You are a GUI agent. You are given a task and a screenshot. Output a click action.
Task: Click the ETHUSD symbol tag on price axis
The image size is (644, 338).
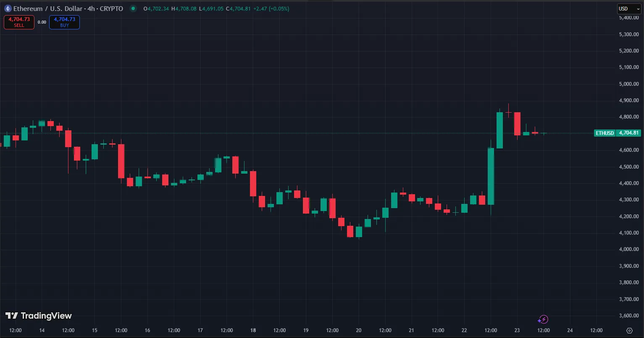pos(605,133)
